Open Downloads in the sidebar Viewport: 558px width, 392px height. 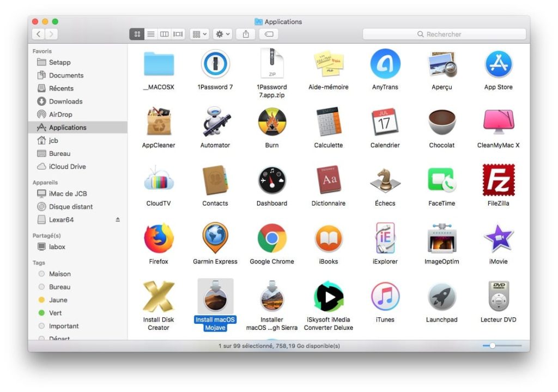pyautogui.click(x=77, y=101)
